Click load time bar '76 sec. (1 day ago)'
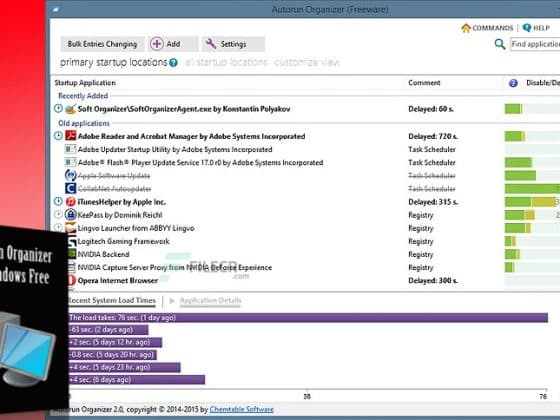This screenshot has height=420, width=560. coord(308,318)
